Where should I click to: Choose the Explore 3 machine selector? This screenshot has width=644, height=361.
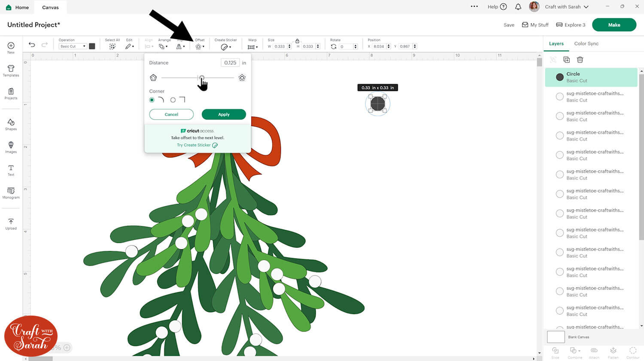tap(571, 25)
